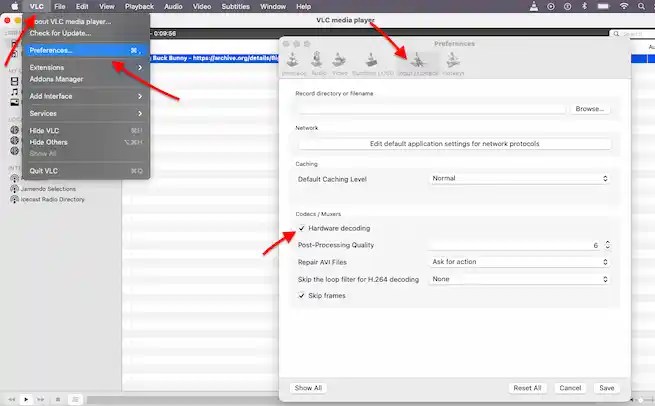Click the previous track button
The width and height of the screenshot is (655, 406).
coord(12,399)
